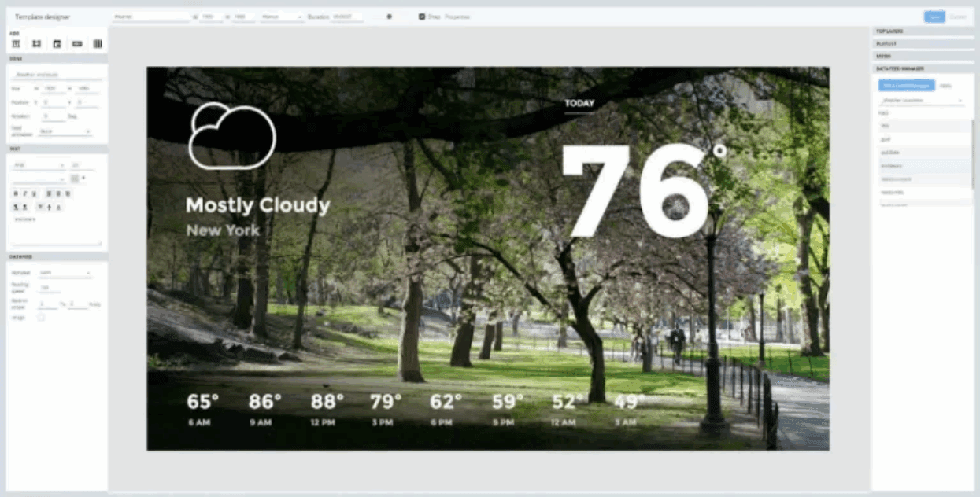Toggle the Snap checkbox in top bar
Image resolution: width=980 pixels, height=497 pixels.
click(422, 16)
